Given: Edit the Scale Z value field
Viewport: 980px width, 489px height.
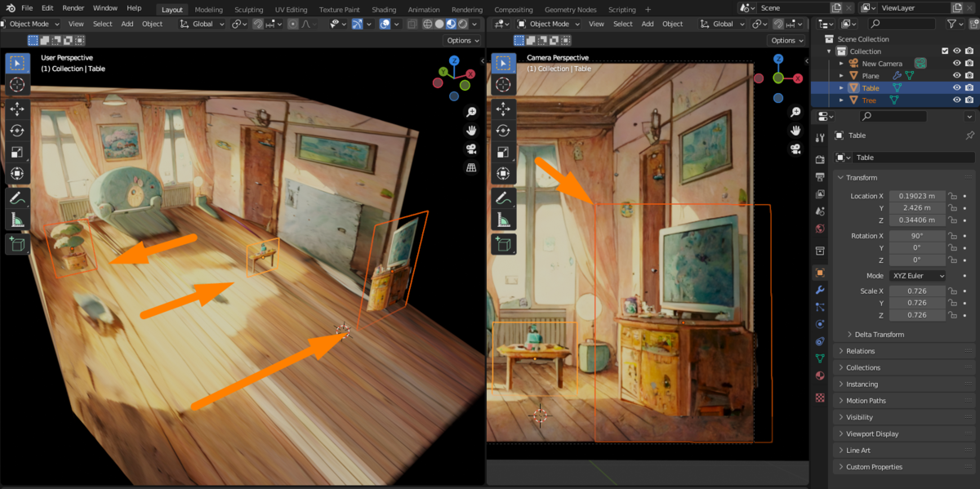Looking at the screenshot, I should [917, 314].
